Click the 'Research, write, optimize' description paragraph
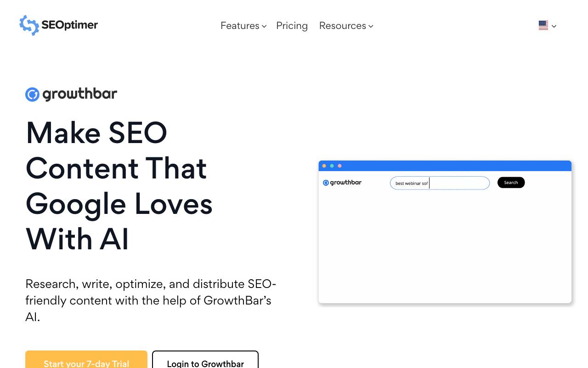Image resolution: width=588 pixels, height=368 pixels. (151, 300)
